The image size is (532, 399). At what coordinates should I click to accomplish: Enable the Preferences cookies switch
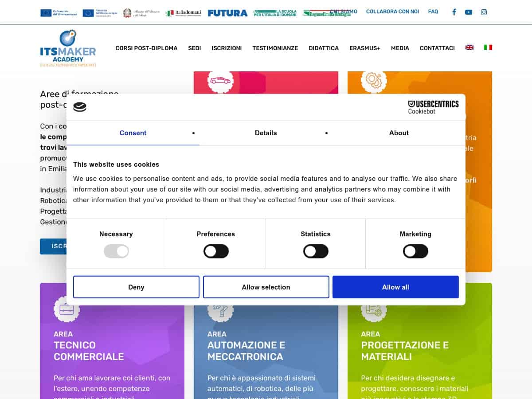216,251
